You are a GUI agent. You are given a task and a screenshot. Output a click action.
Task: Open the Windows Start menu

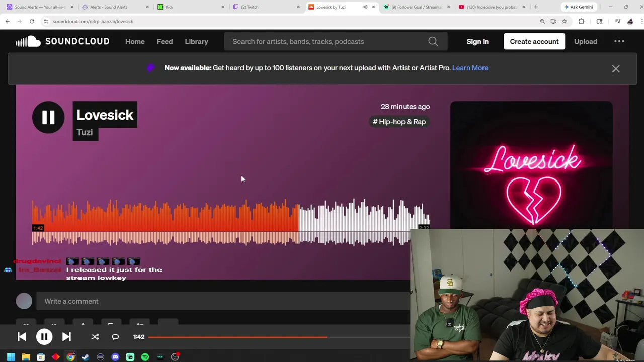coord(11,357)
